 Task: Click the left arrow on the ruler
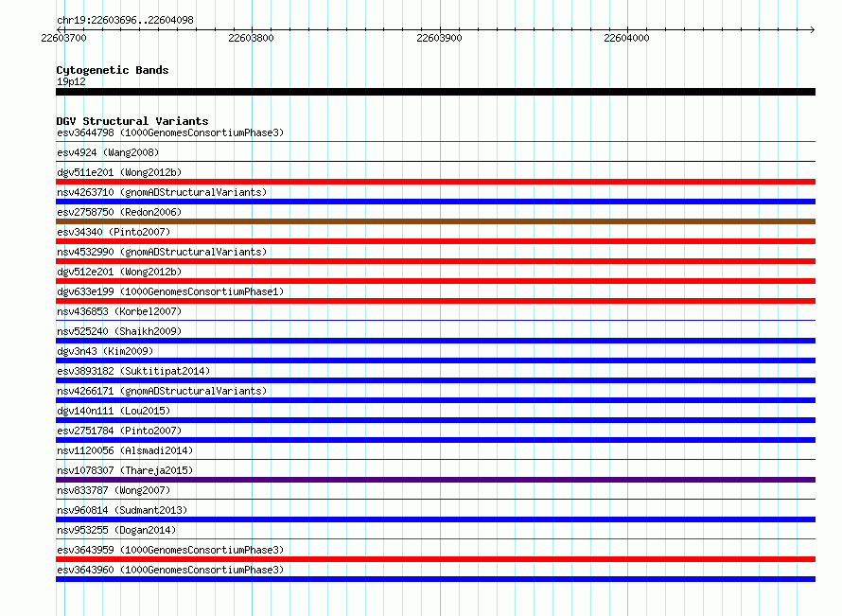59,29
